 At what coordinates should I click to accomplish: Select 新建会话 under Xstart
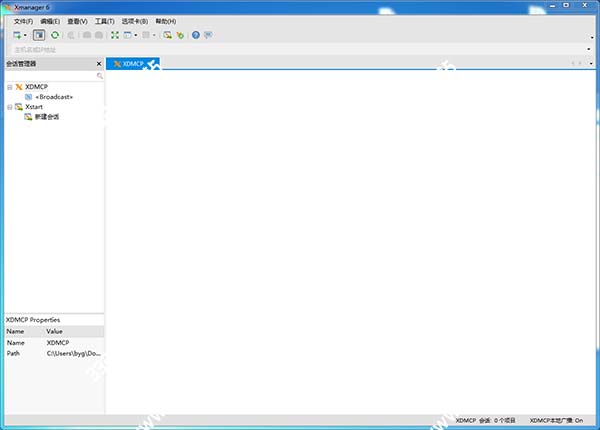46,116
